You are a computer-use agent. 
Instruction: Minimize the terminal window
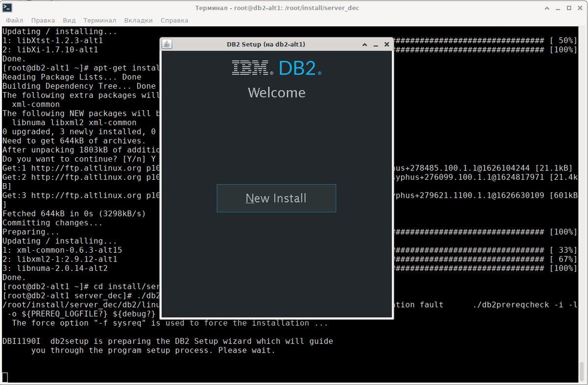558,8
